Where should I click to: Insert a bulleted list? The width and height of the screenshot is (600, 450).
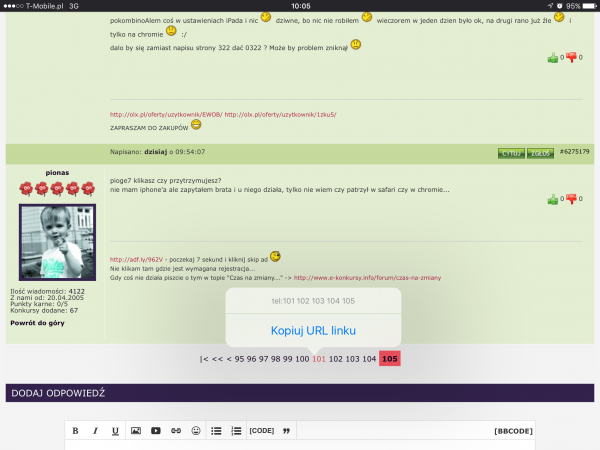pyautogui.click(x=217, y=431)
